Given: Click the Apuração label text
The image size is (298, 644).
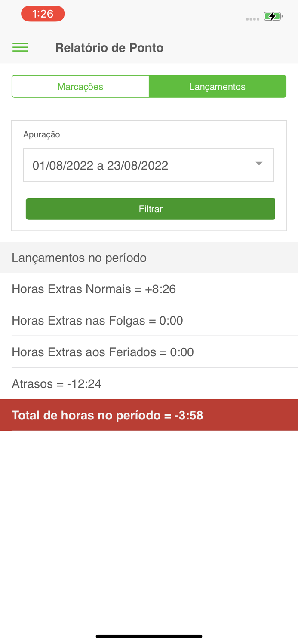Looking at the screenshot, I should (42, 134).
